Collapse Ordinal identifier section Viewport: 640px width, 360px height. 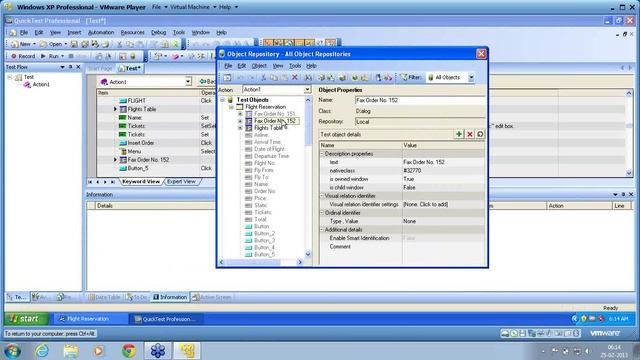point(322,213)
